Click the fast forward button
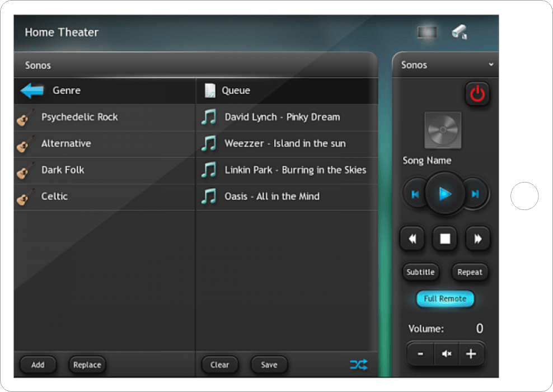This screenshot has height=392, width=553. coord(478,239)
